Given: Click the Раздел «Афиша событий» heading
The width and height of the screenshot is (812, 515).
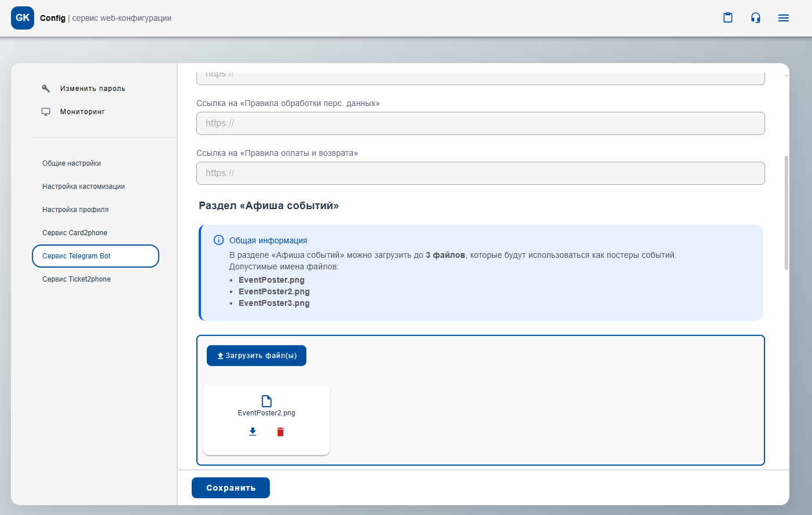Looking at the screenshot, I should pos(269,206).
